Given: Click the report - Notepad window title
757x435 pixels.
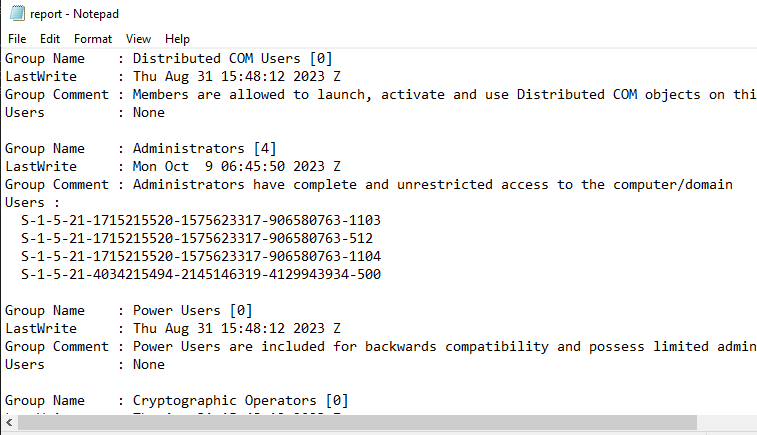Looking at the screenshot, I should pyautogui.click(x=74, y=14).
